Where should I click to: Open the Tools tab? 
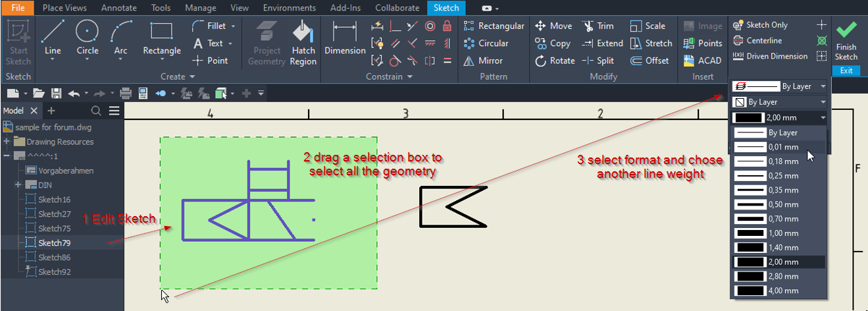pyautogui.click(x=161, y=8)
